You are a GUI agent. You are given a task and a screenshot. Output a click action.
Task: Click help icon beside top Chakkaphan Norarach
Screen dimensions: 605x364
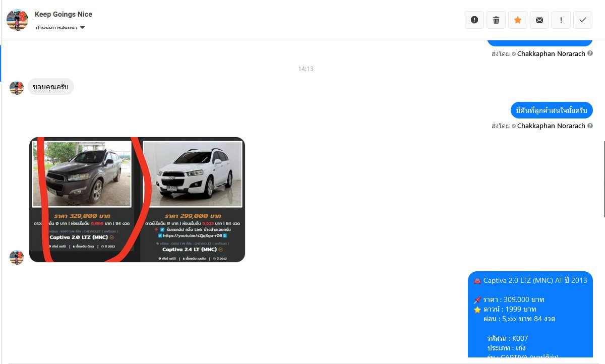point(590,53)
